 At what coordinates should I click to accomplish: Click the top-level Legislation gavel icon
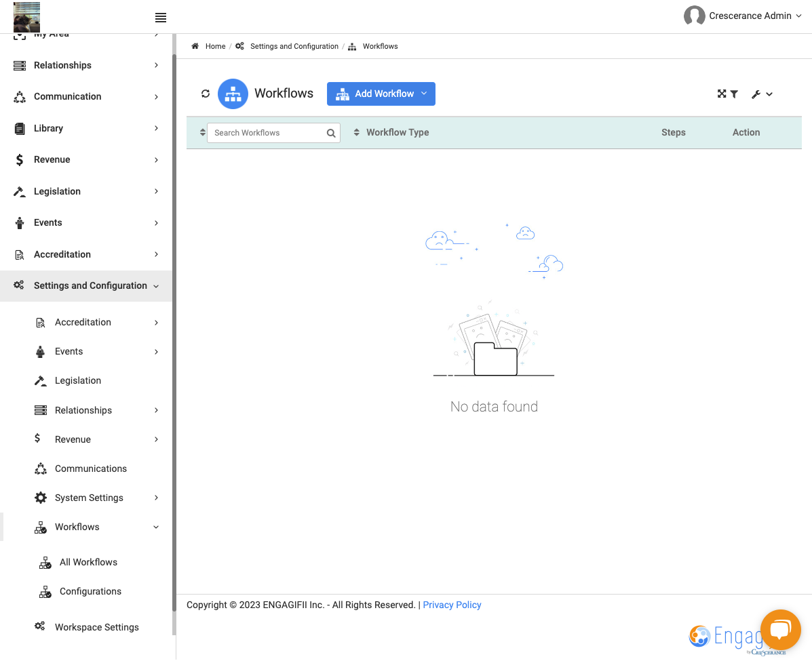point(20,191)
